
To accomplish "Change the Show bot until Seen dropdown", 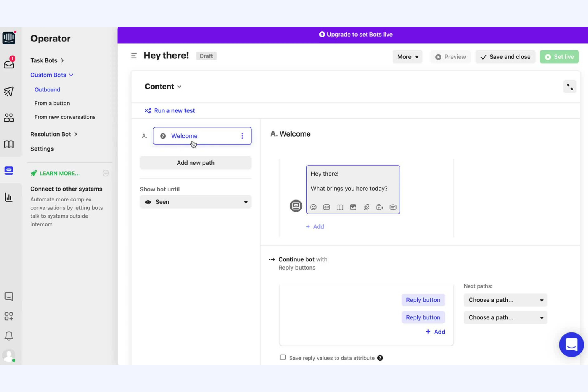I will click(195, 201).
